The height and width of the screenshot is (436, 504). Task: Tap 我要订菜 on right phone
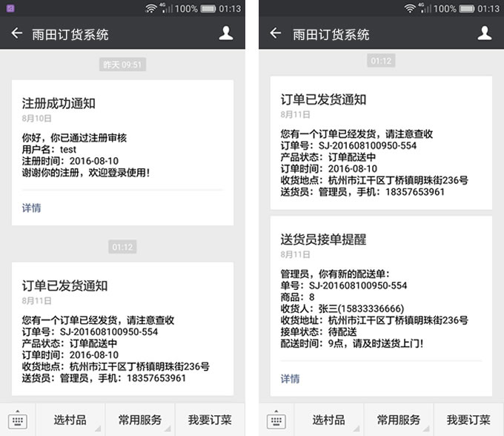468,420
